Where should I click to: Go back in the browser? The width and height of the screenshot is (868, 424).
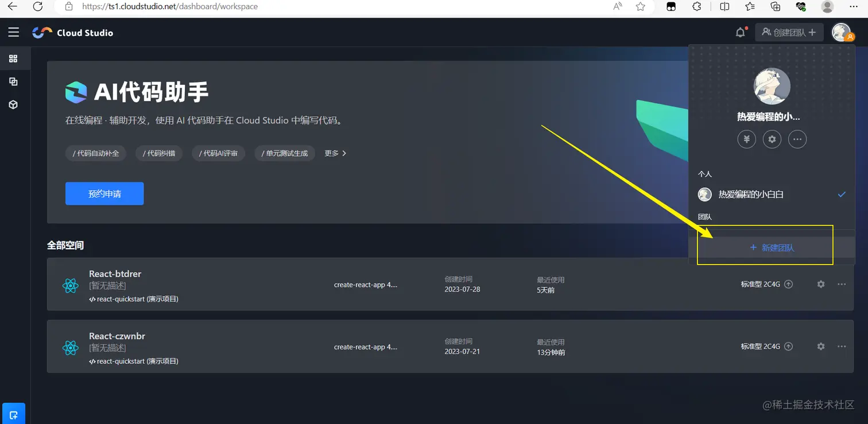12,7
